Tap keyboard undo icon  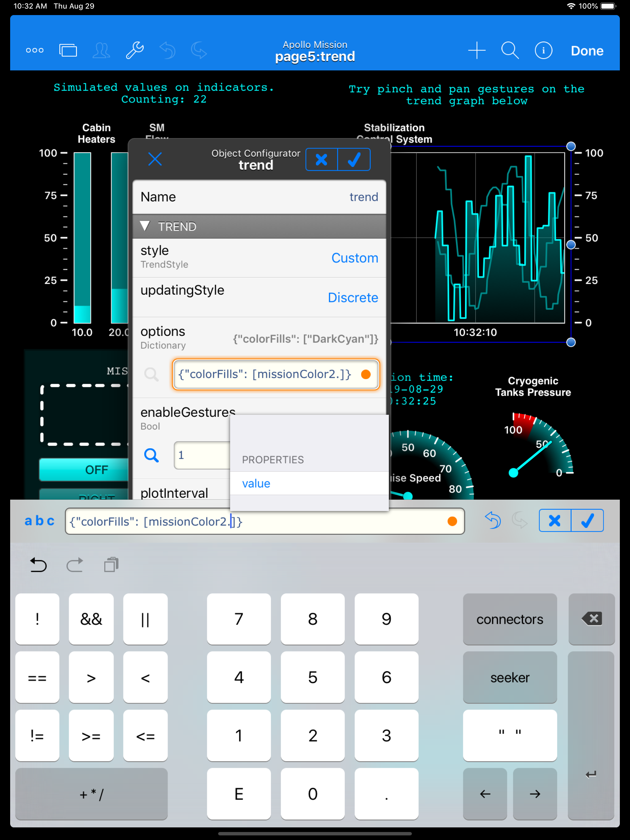pyautogui.click(x=38, y=565)
